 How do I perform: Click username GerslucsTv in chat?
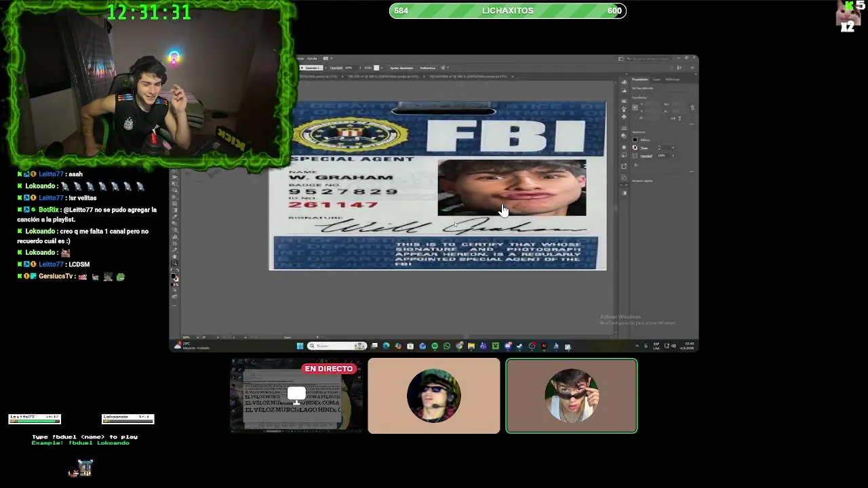point(56,277)
